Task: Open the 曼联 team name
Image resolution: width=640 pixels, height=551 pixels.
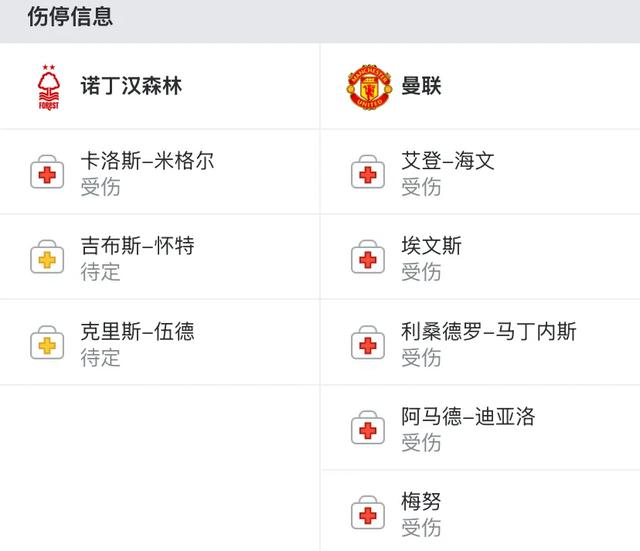Action: (421, 86)
